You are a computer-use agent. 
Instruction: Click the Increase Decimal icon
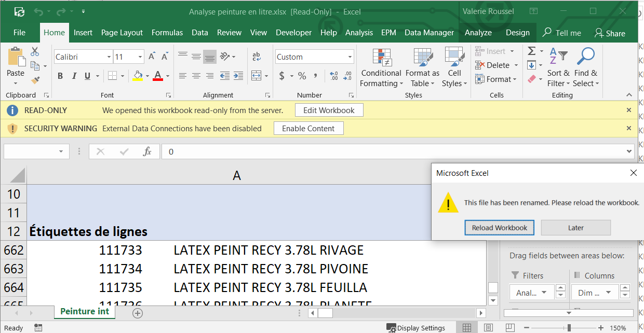pos(333,76)
